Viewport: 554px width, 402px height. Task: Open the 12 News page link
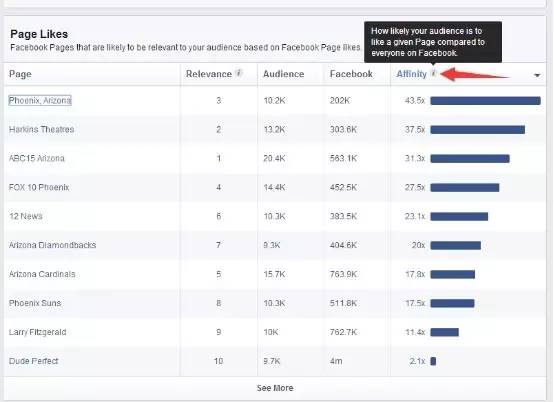(26, 216)
